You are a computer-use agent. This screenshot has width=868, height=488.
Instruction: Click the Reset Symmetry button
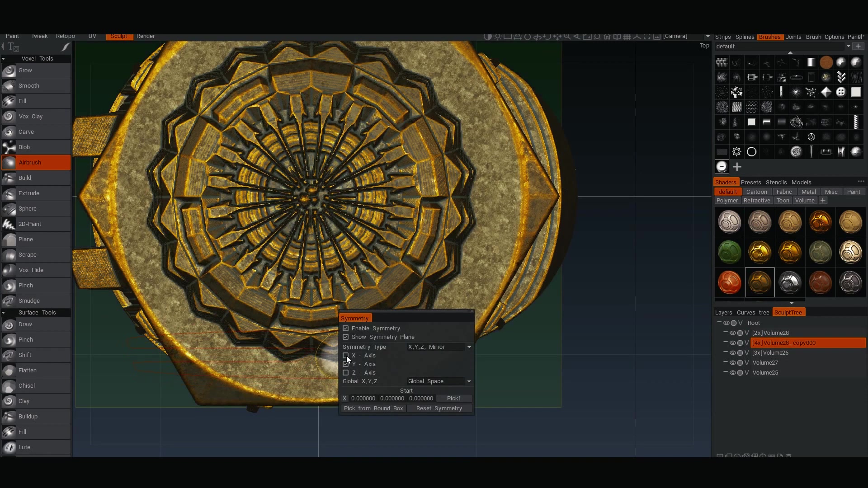pos(439,408)
